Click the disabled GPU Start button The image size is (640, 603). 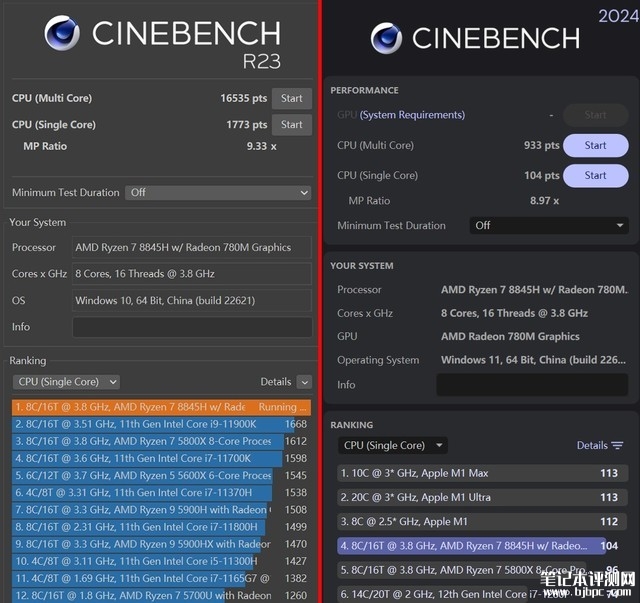point(596,115)
